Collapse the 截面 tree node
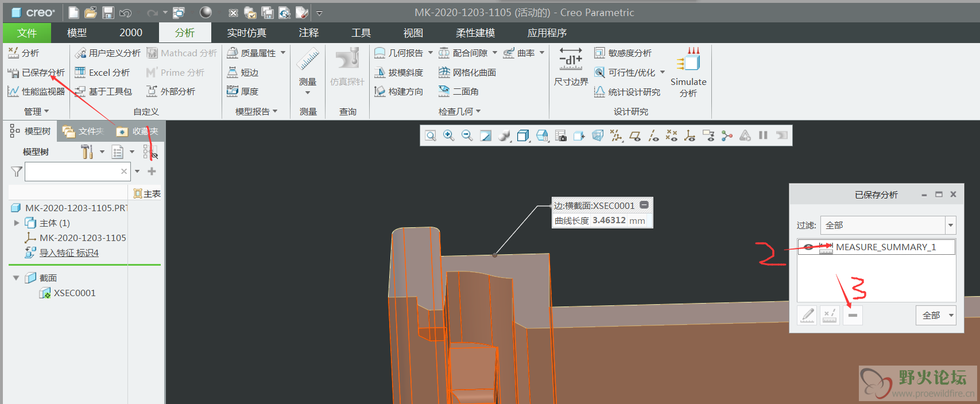This screenshot has height=404, width=980. click(16, 278)
